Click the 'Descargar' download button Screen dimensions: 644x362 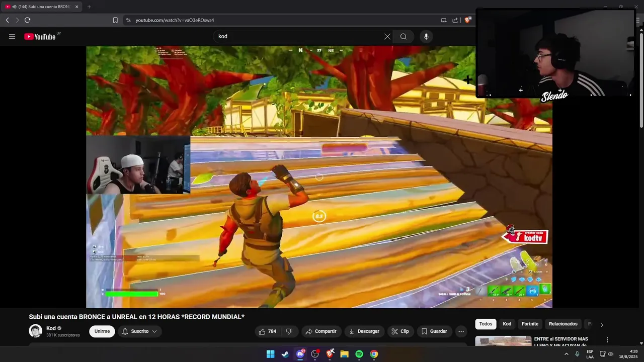[x=365, y=331]
